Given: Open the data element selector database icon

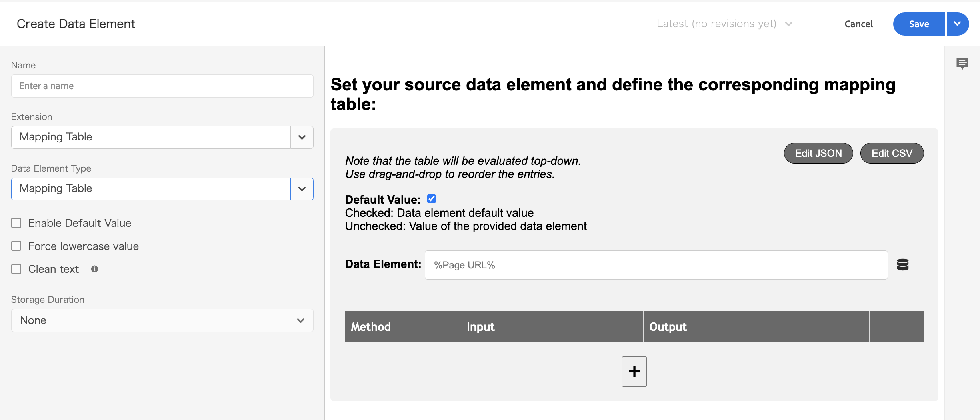Looking at the screenshot, I should coord(902,265).
